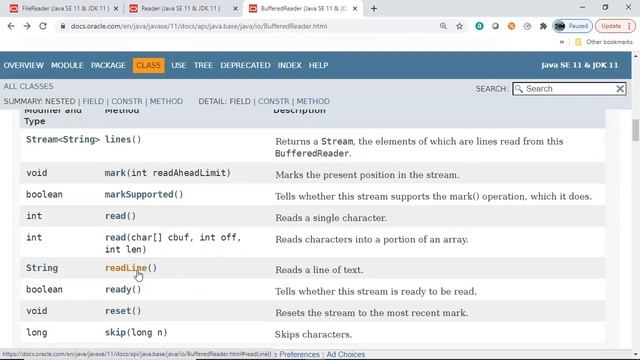Open the reset() method link
The width and height of the screenshot is (640, 360).
click(x=118, y=311)
